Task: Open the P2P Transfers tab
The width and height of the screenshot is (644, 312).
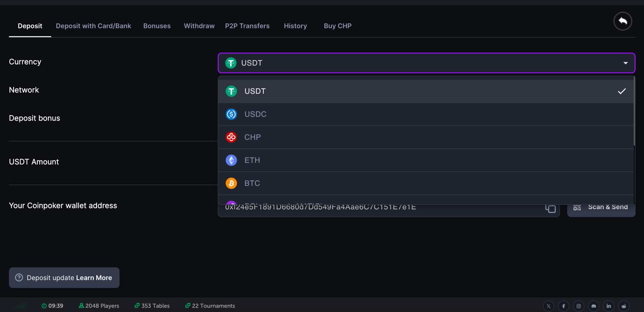Action: 247,26
